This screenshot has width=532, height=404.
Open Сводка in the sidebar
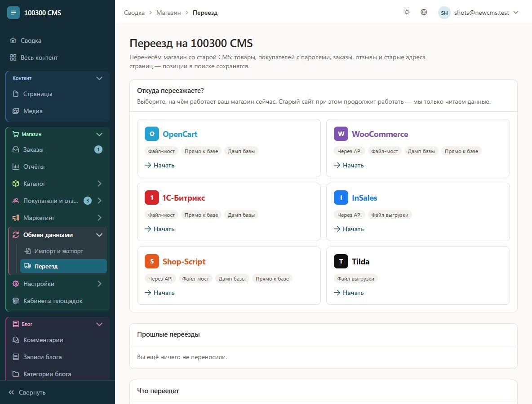pos(58,40)
